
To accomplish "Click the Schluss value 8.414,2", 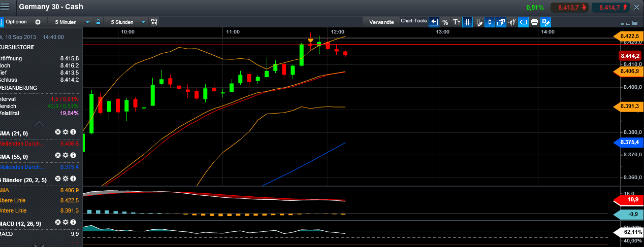I will pyautogui.click(x=70, y=80).
